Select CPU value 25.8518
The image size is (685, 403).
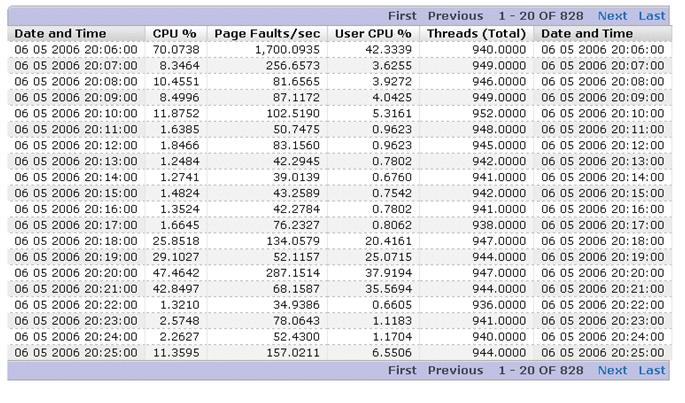click(x=176, y=241)
